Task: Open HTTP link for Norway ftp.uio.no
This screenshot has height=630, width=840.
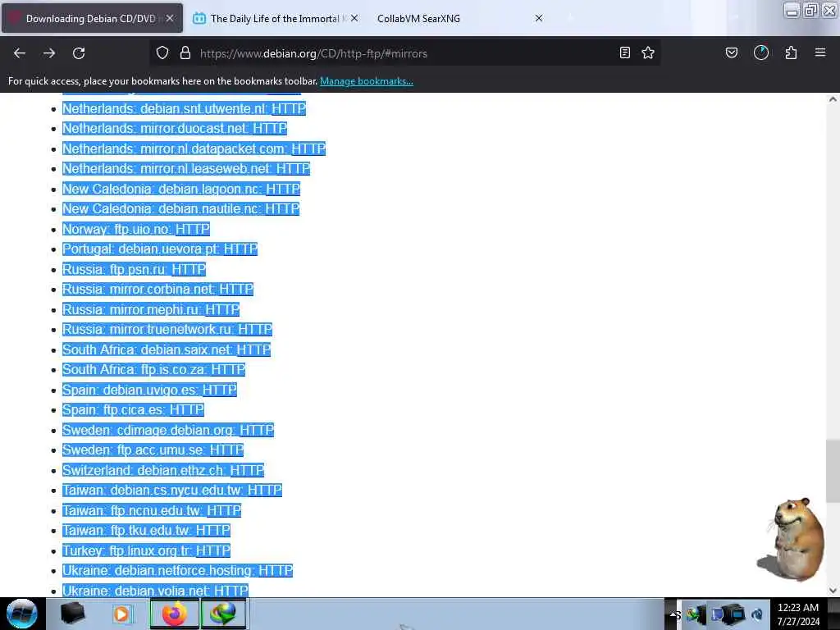Action: [193, 230]
